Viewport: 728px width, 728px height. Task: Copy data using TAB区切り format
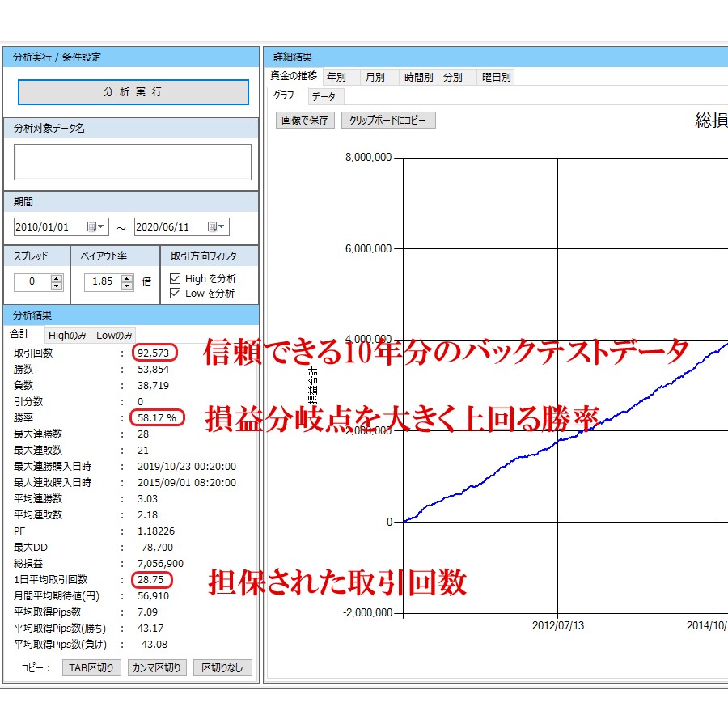91,667
